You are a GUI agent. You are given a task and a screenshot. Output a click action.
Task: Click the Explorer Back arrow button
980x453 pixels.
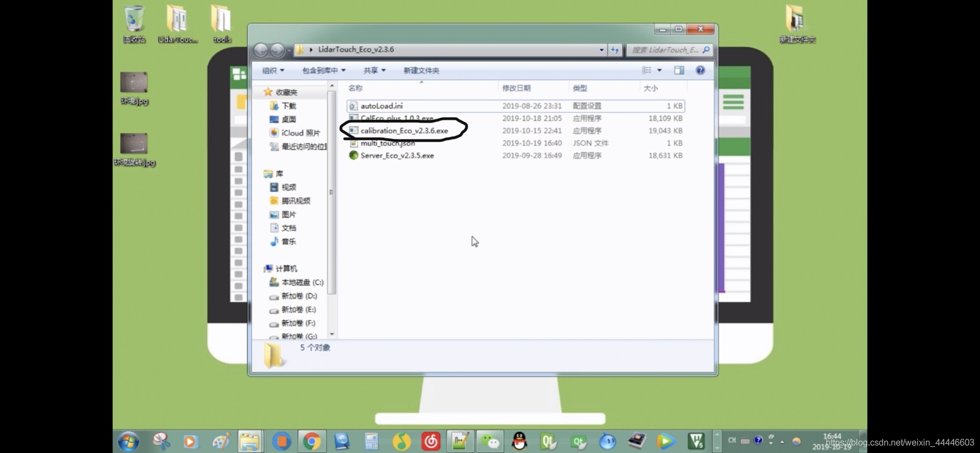click(x=261, y=50)
